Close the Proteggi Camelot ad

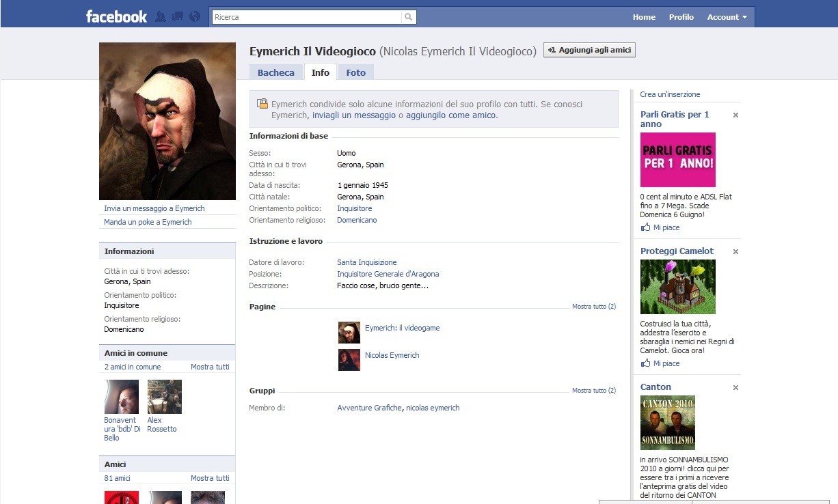(735, 251)
